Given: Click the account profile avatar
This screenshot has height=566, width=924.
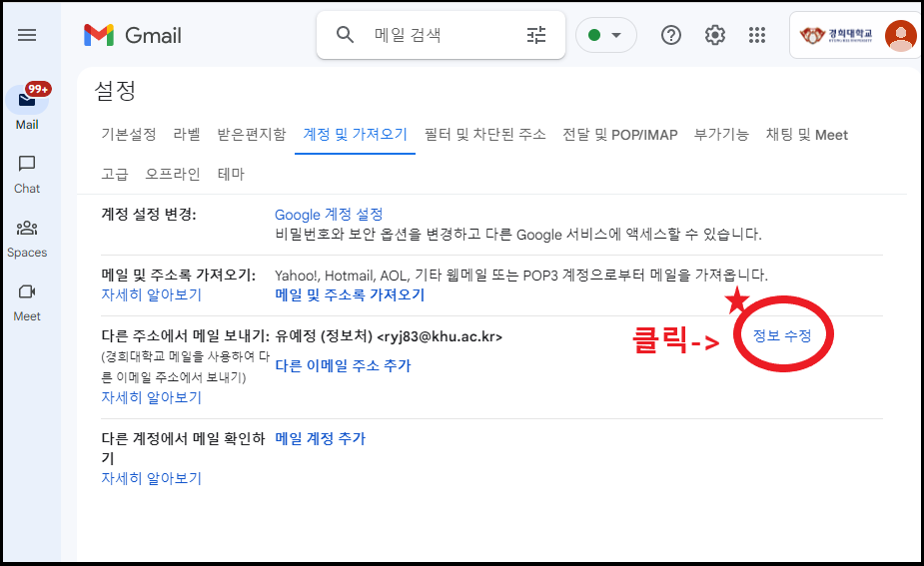Looking at the screenshot, I should [900, 36].
